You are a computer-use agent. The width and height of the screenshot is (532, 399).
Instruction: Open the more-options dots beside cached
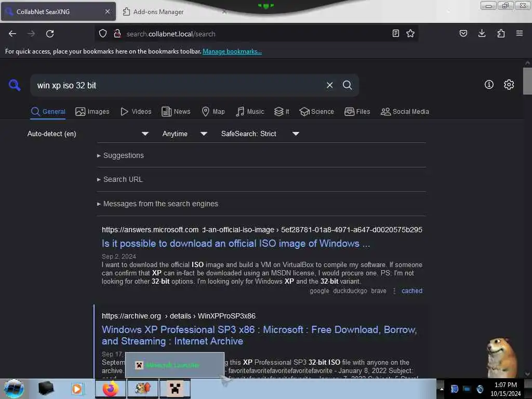click(x=394, y=291)
